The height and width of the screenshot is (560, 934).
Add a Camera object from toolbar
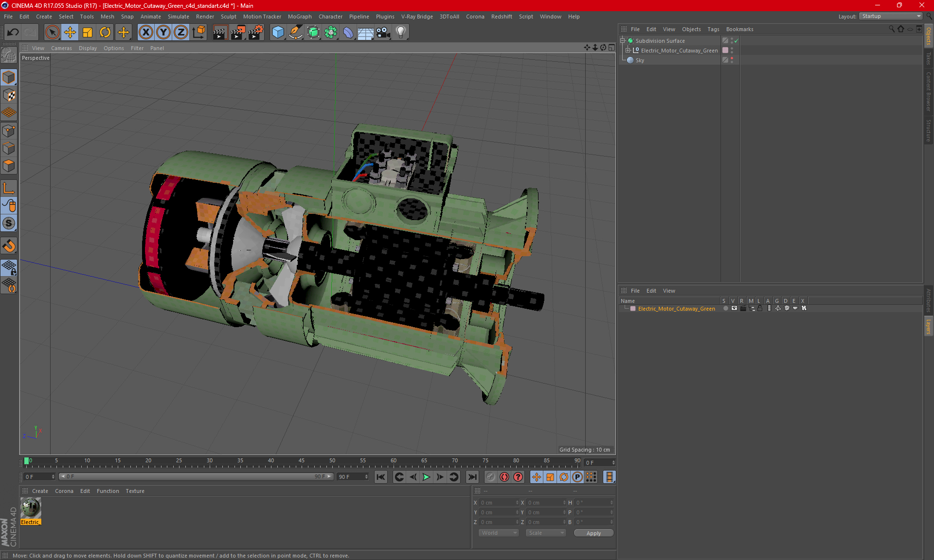[383, 33]
